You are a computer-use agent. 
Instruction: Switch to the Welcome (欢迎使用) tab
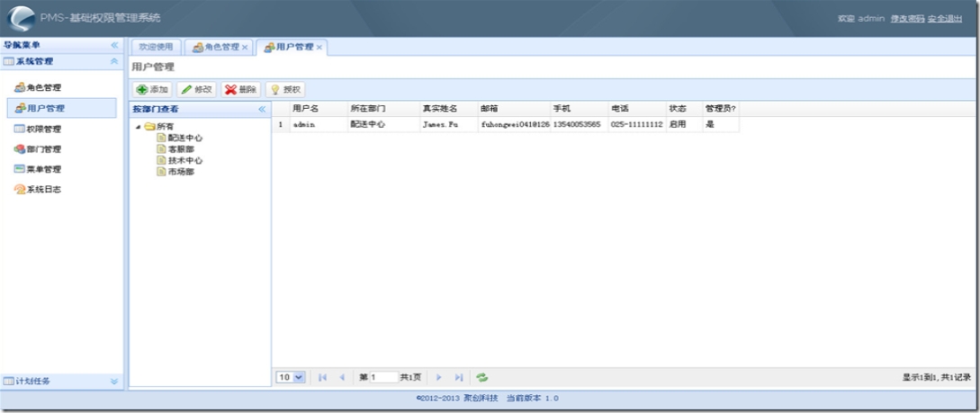click(x=157, y=47)
